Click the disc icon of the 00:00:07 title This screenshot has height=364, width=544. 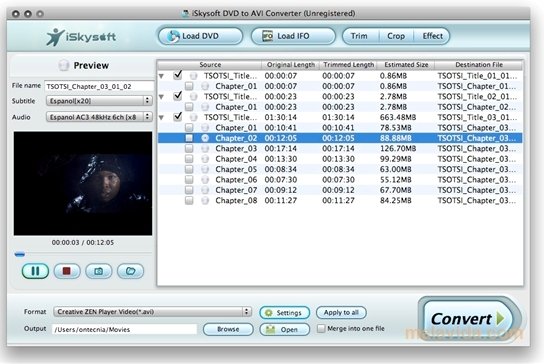point(194,76)
